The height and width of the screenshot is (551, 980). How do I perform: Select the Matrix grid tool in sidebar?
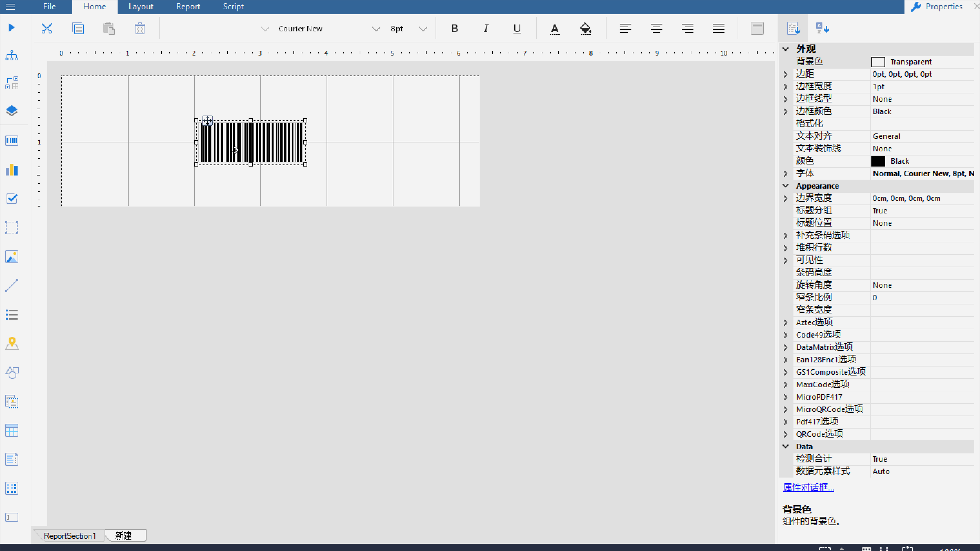(12, 488)
